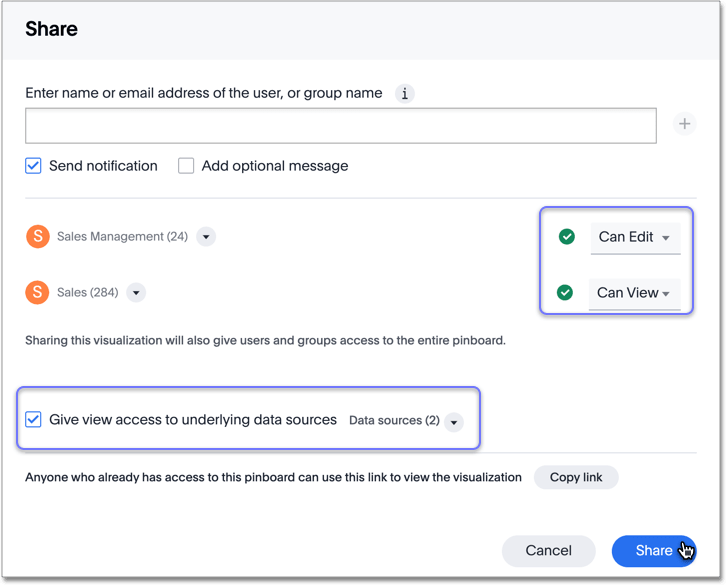Click the info icon beside the name prompt
Image resolution: width=726 pixels, height=585 pixels.
click(x=405, y=94)
